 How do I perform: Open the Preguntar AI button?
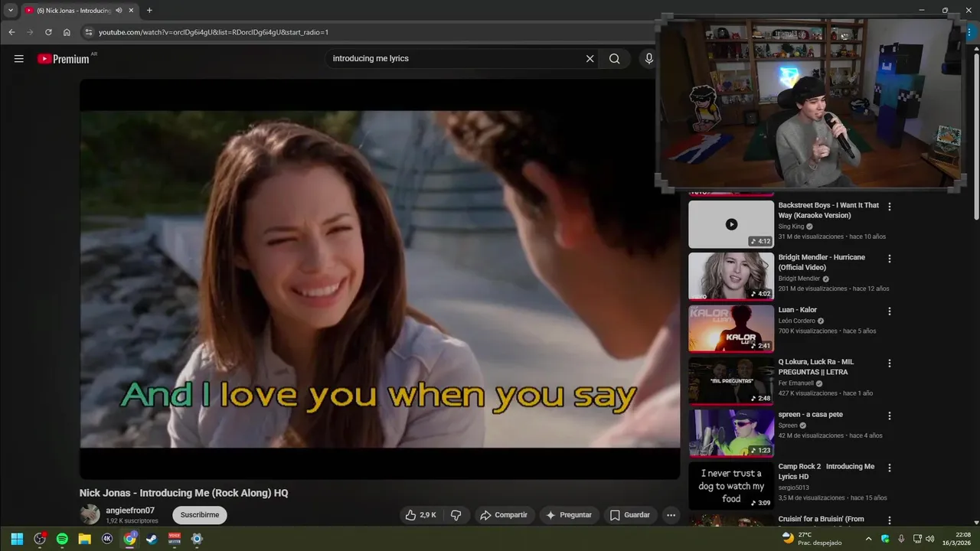pyautogui.click(x=568, y=515)
